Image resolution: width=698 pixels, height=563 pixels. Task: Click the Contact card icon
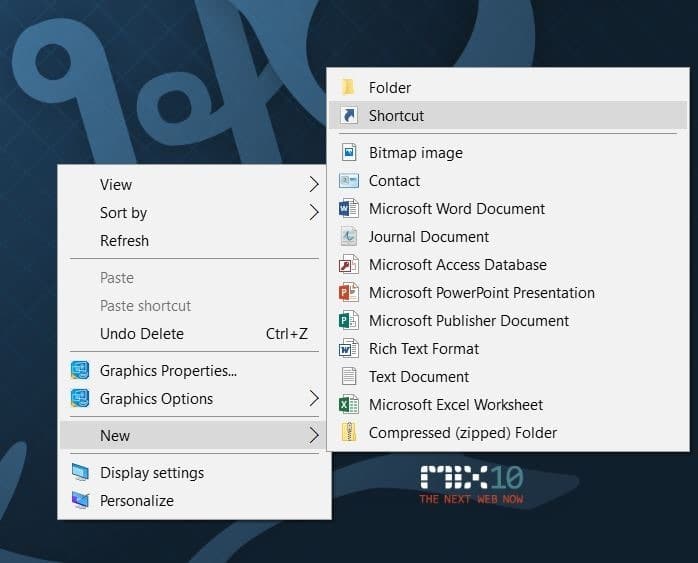[349, 181]
